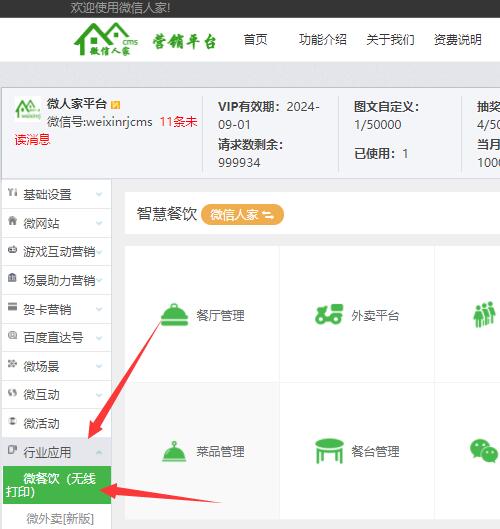Expand the 场景助力营销 chevron
500x529 pixels.
pos(99,280)
